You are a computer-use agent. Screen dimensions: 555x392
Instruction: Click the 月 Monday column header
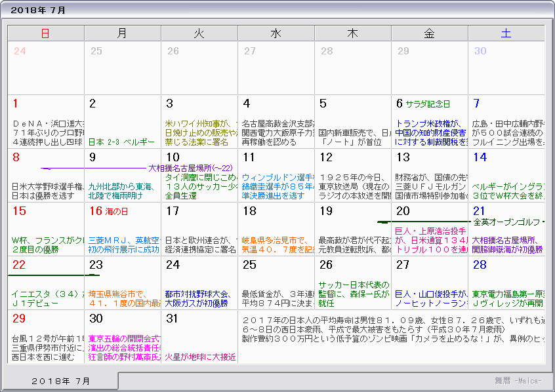(x=123, y=33)
